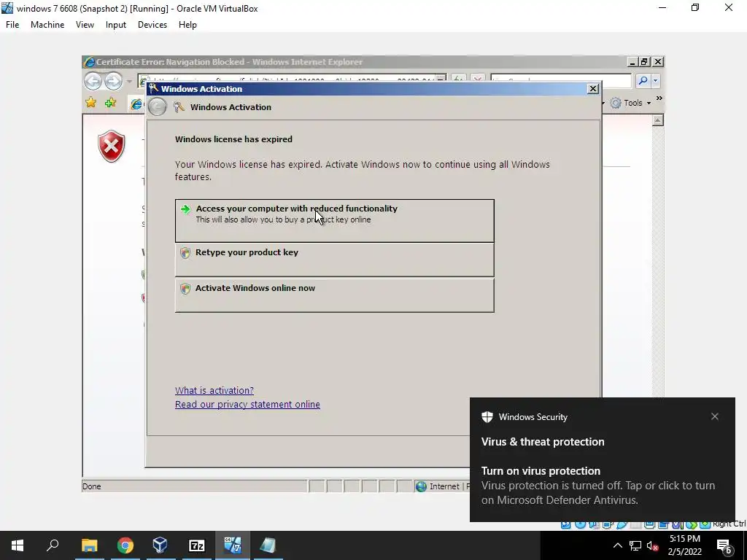
Task: Choose Access your computer with reduced functionality
Action: point(334,220)
